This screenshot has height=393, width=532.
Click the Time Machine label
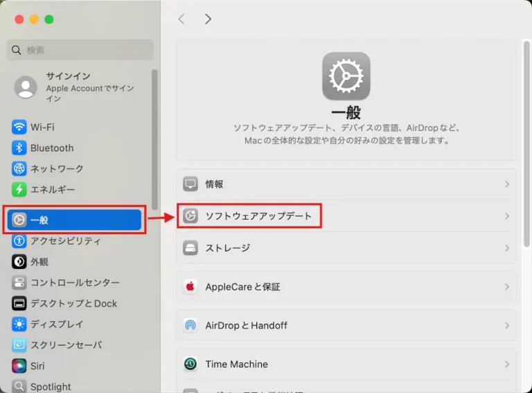[x=237, y=364]
